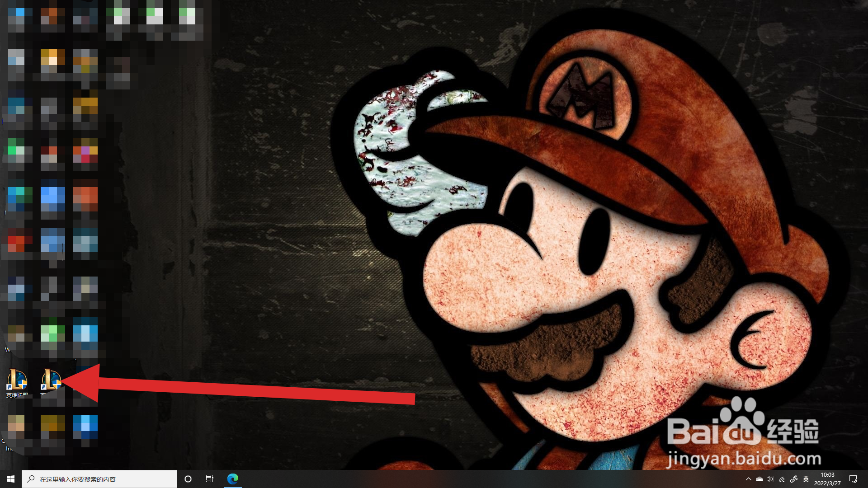Open the League of Legends shortcut labeled 英雄联盟
The width and height of the screenshot is (868, 488).
pos(17,380)
